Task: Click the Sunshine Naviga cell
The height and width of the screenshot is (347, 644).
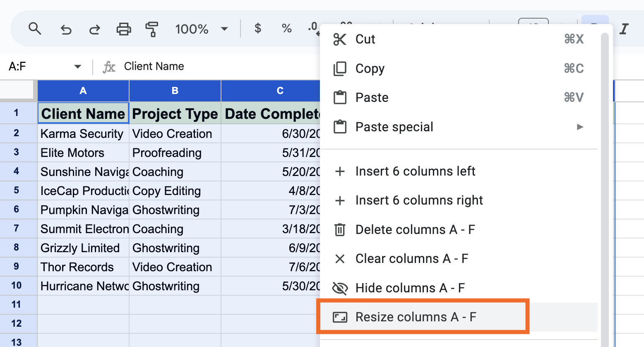Action: tap(83, 172)
